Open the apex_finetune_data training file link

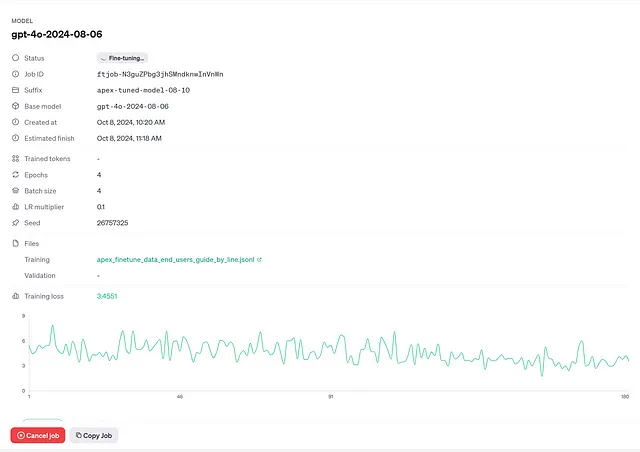(176, 260)
